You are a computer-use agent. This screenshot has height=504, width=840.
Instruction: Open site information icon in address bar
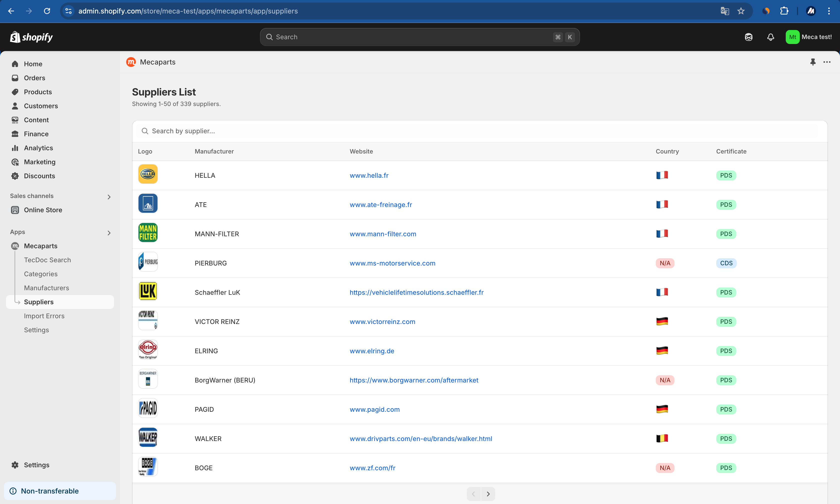(68, 11)
